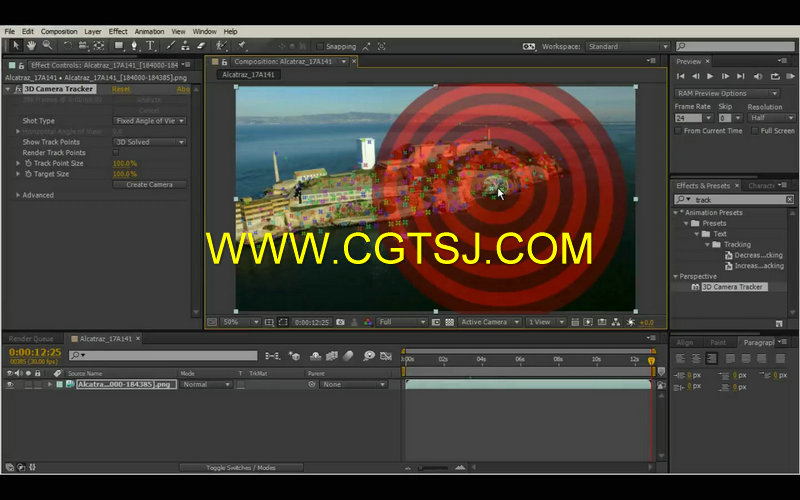Select the Selection arrow tool
Screen dimensions: 800x500
[15, 46]
